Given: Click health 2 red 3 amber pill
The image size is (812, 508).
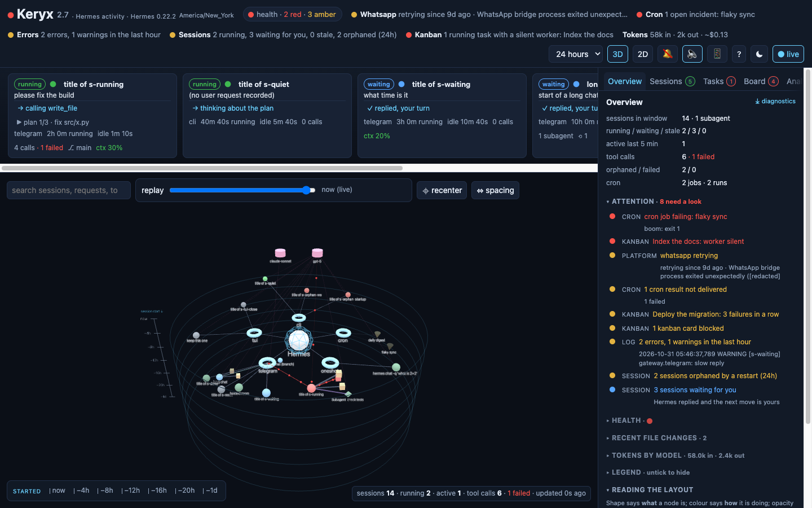Looking at the screenshot, I should coord(292,15).
